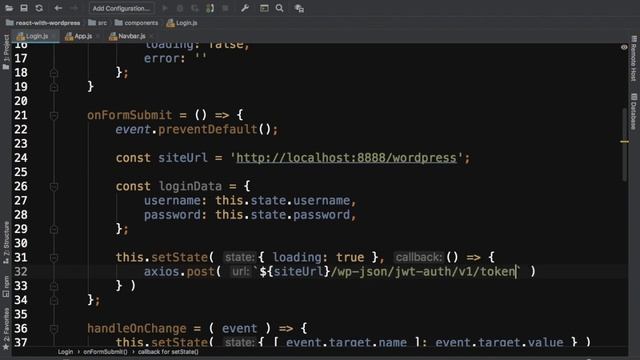Navigate forward with the right arrow
This screenshot has width=640, height=360.
pyautogui.click(x=73, y=8)
